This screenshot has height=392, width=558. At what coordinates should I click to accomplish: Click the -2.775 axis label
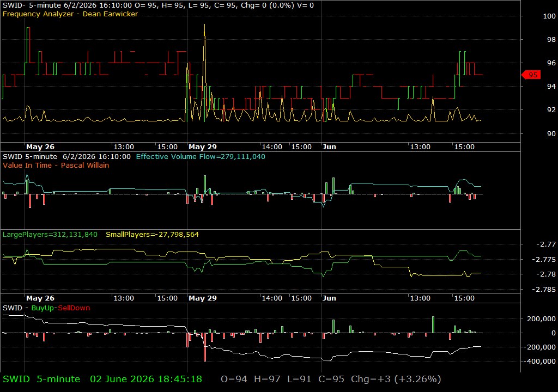click(x=544, y=259)
